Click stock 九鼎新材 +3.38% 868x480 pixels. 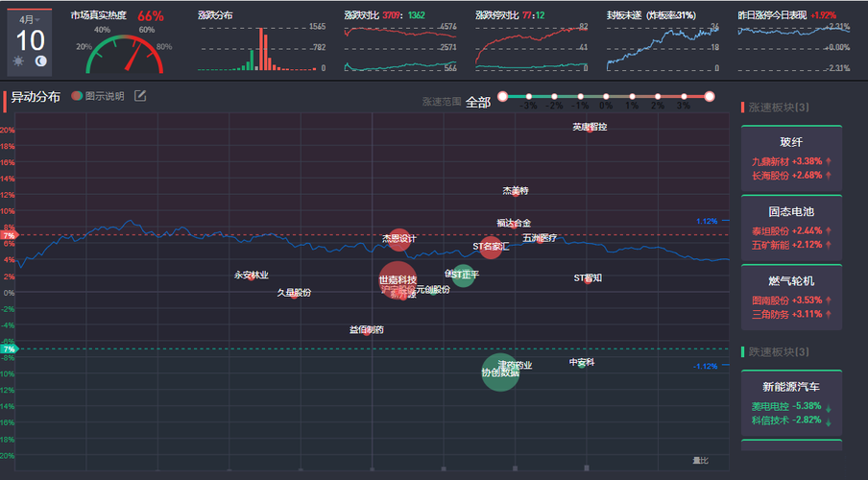click(x=791, y=161)
